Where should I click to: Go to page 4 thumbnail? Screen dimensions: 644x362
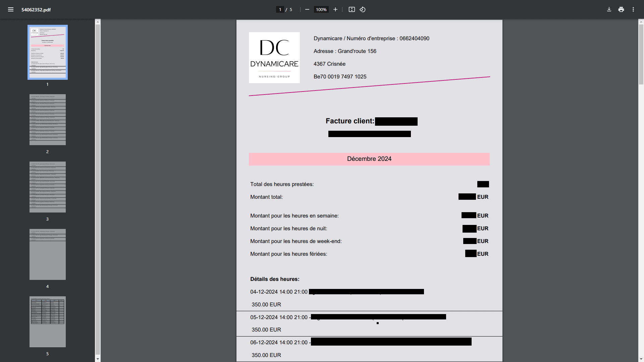[48, 254]
